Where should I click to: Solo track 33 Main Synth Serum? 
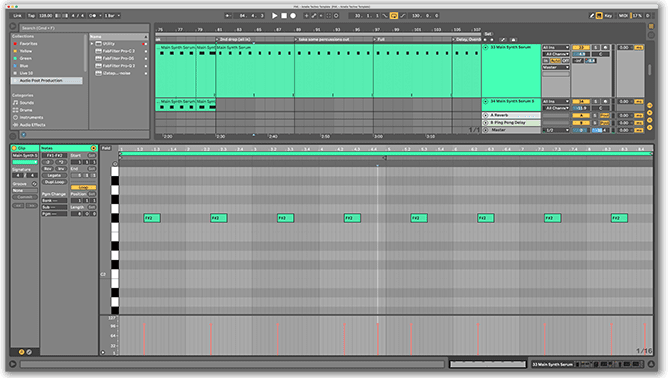click(596, 48)
